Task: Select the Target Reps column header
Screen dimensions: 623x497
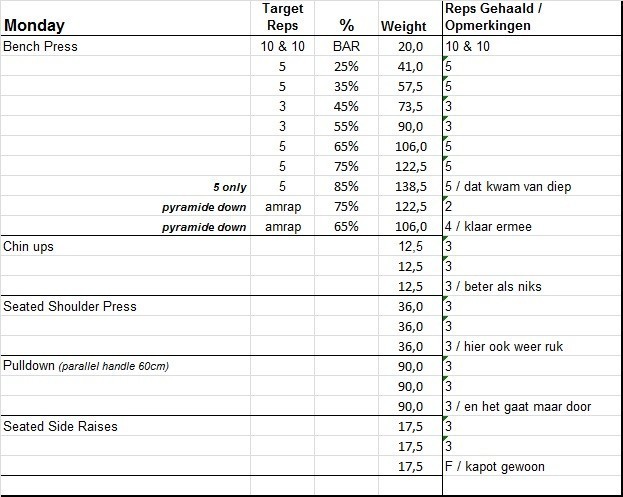Action: point(282,17)
